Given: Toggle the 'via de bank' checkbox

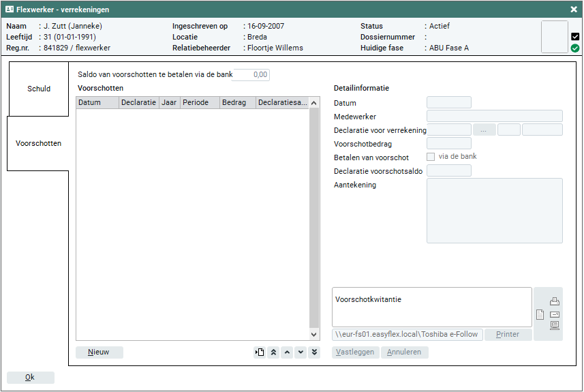Looking at the screenshot, I should tap(431, 157).
